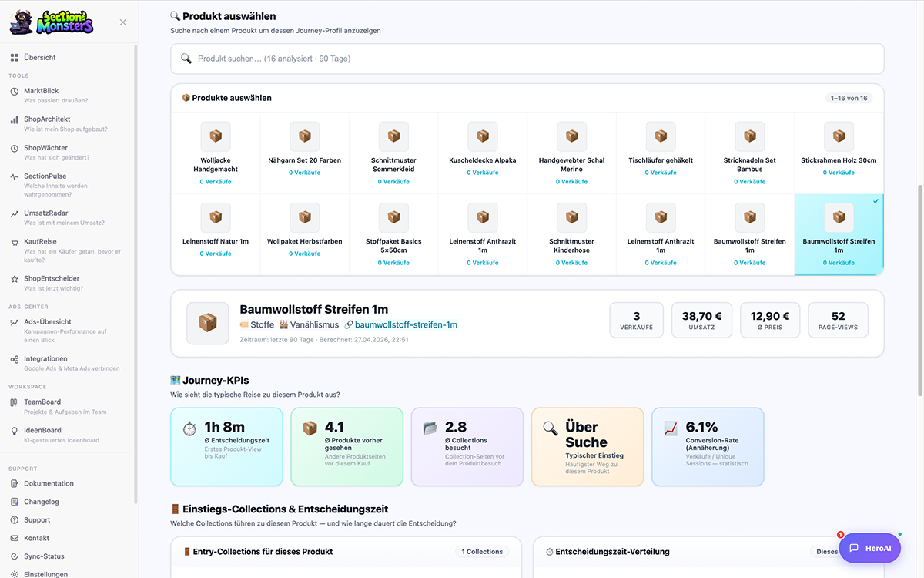The image size is (924, 578).
Task: Select the ShopArchitekt bar chart icon
Action: (x=15, y=119)
